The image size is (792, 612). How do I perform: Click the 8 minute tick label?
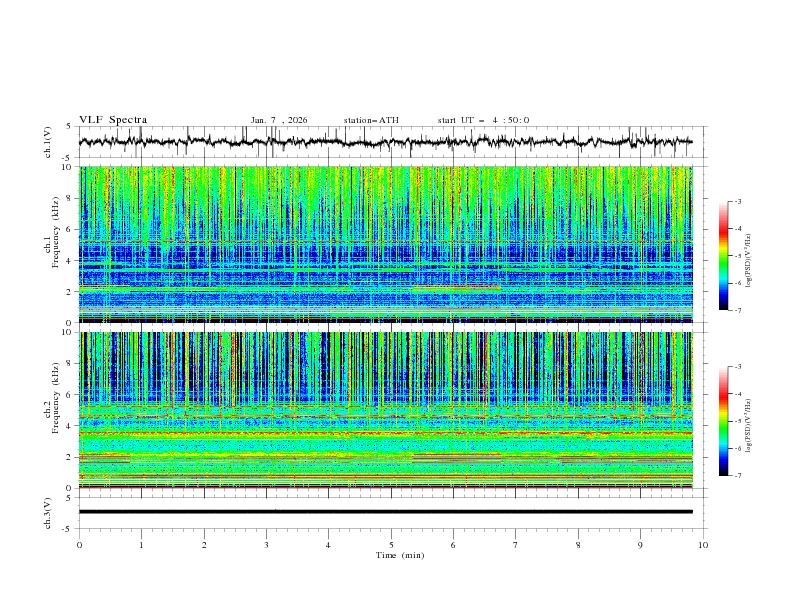pyautogui.click(x=578, y=544)
